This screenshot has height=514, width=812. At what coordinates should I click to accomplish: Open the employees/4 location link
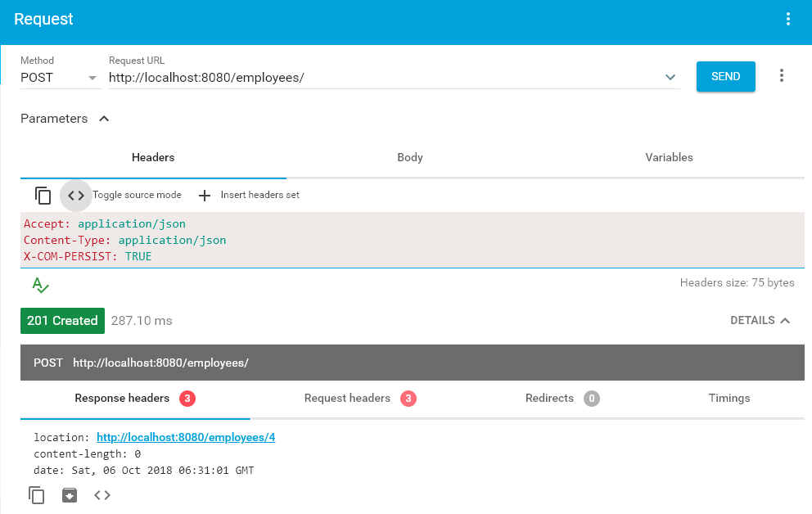point(185,437)
